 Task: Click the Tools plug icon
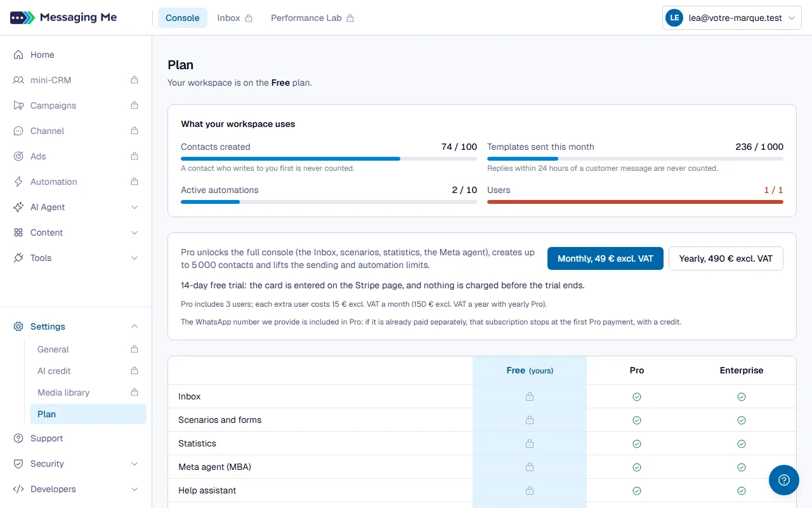18,258
